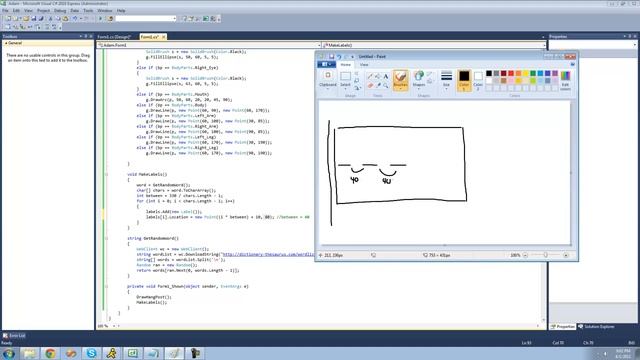The height and width of the screenshot is (360, 640).
Task: Open the Size line thickness menu
Action: 447,80
